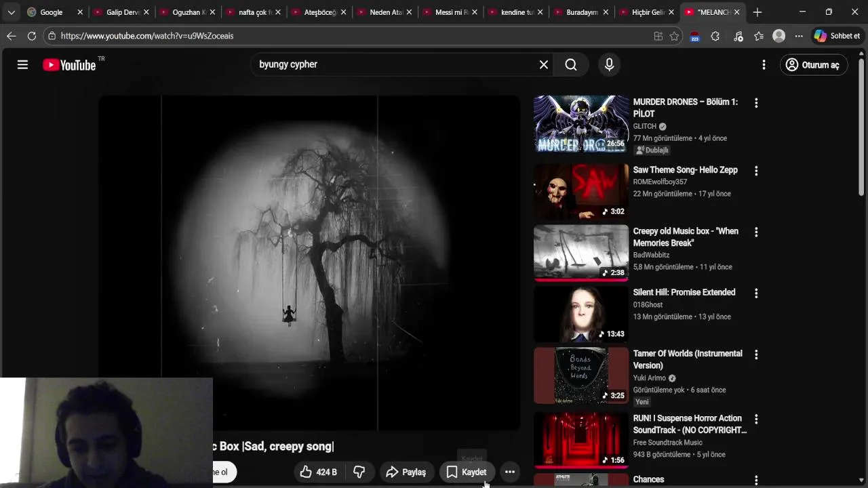Open options for RUN! Suspense Horror video
The height and width of the screenshot is (488, 868).
point(756,420)
